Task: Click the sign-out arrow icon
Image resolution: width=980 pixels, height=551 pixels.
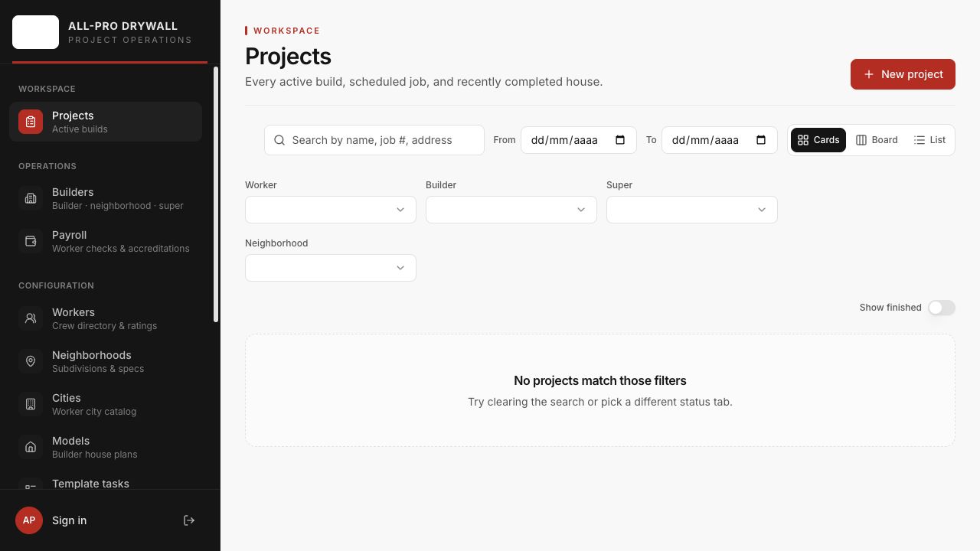Action: 189,520
